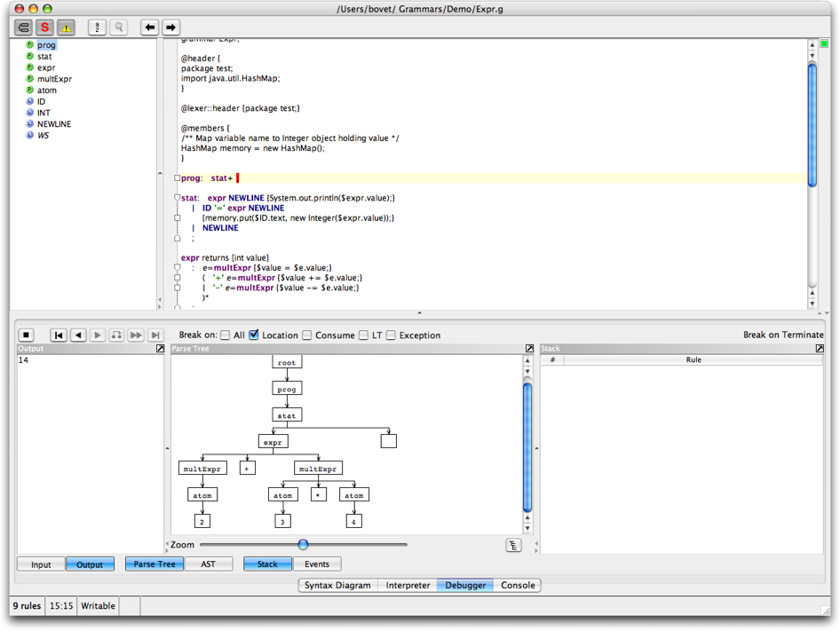Detach the Stack panel via corner icon
This screenshot has height=631, width=840.
[820, 349]
